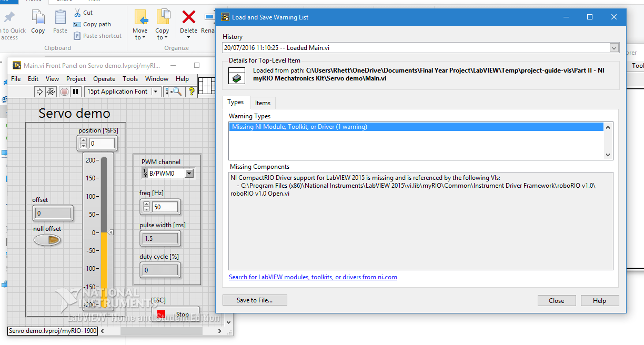Click the Servo demo title text
Viewport: 644px width, 345px height.
[x=75, y=113]
